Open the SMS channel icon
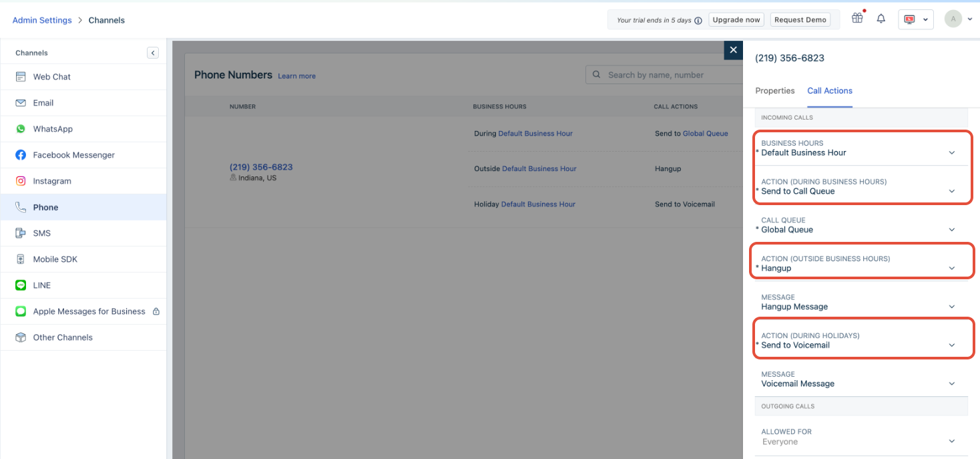Screen dimensions: 980x459 [x=21, y=233]
